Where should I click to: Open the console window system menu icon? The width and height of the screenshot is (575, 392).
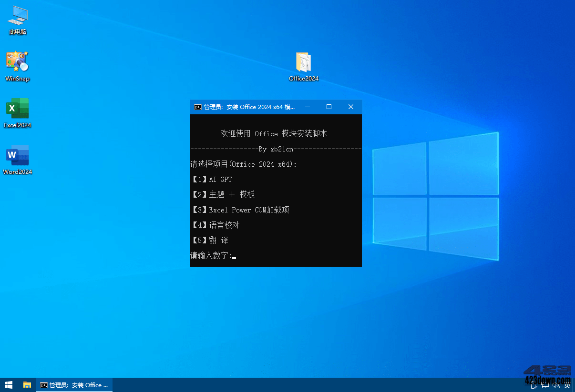click(x=197, y=107)
